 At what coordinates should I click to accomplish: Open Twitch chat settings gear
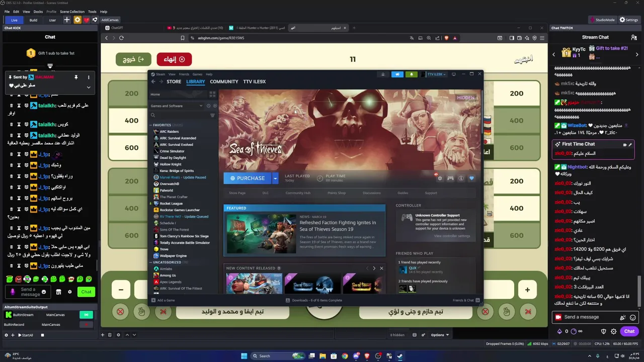click(613, 331)
